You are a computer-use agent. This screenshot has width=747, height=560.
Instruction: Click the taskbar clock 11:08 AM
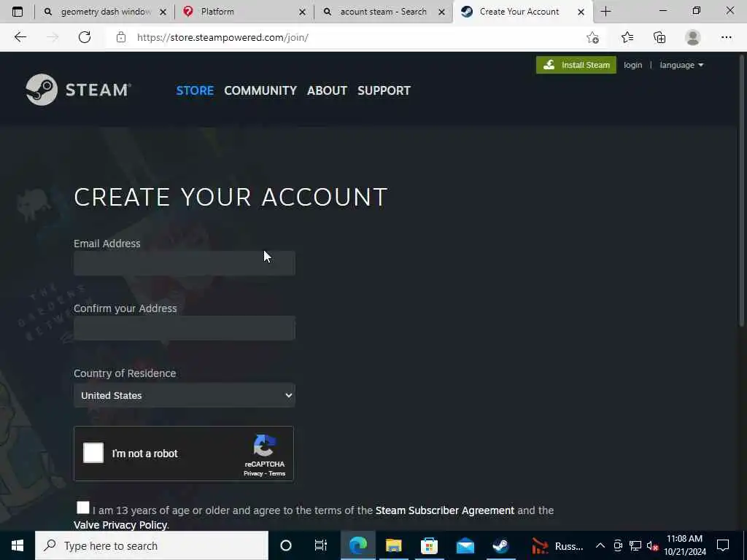(x=684, y=545)
